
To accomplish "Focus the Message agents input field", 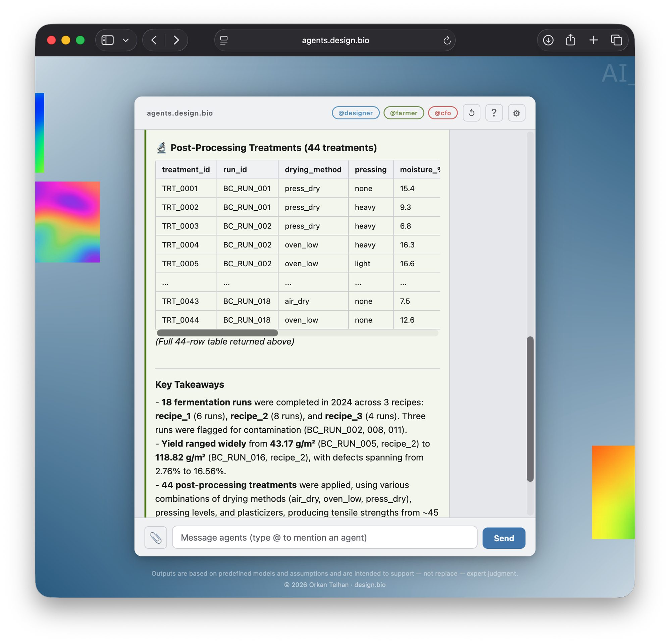I will click(x=324, y=538).
